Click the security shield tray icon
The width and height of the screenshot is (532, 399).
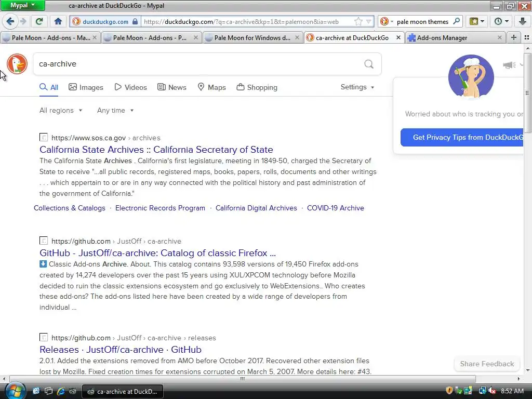click(449, 391)
